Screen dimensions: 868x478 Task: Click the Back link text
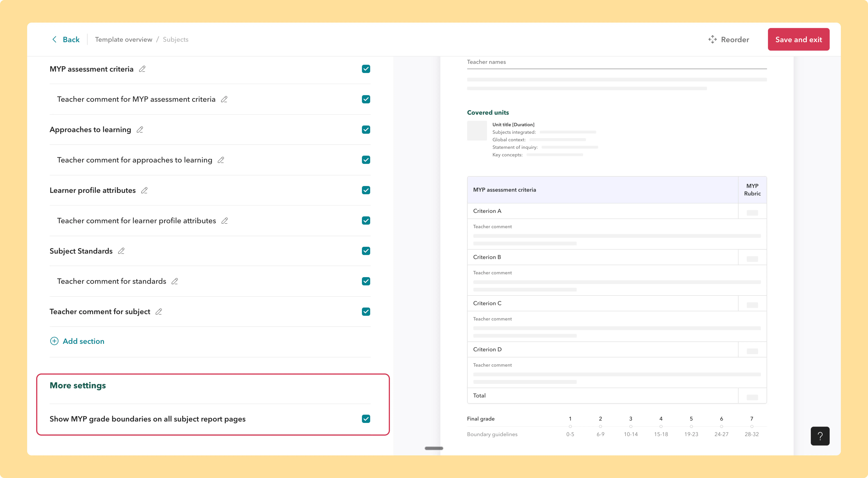(71, 39)
